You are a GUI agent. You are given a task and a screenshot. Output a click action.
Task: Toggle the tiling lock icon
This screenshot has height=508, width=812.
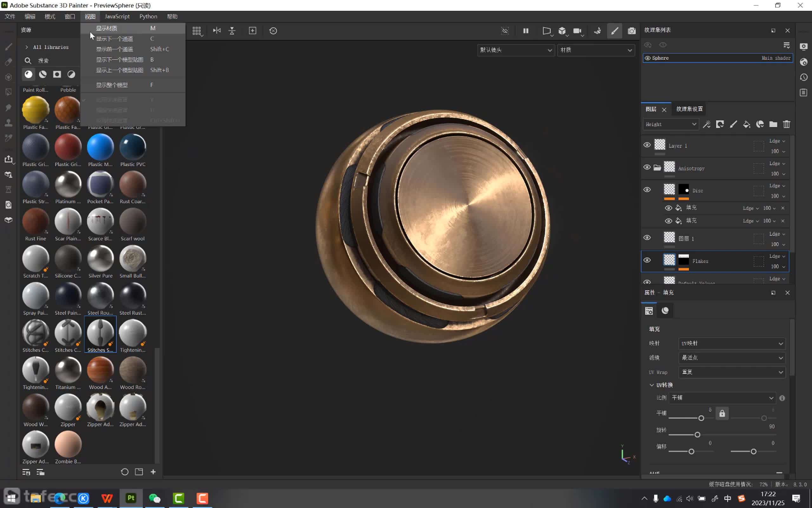point(722,413)
